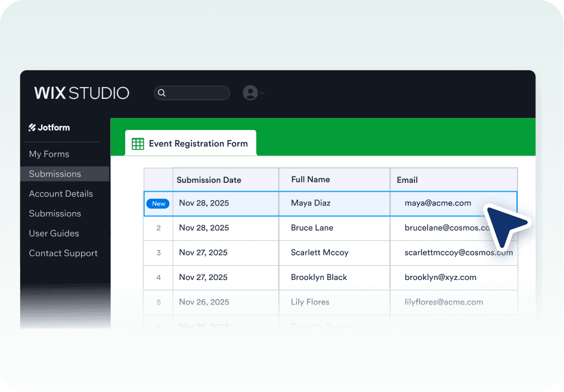Screen dimensions: 564x392
Task: Click the brooklyn@xyz.com email cell
Action: coord(454,278)
